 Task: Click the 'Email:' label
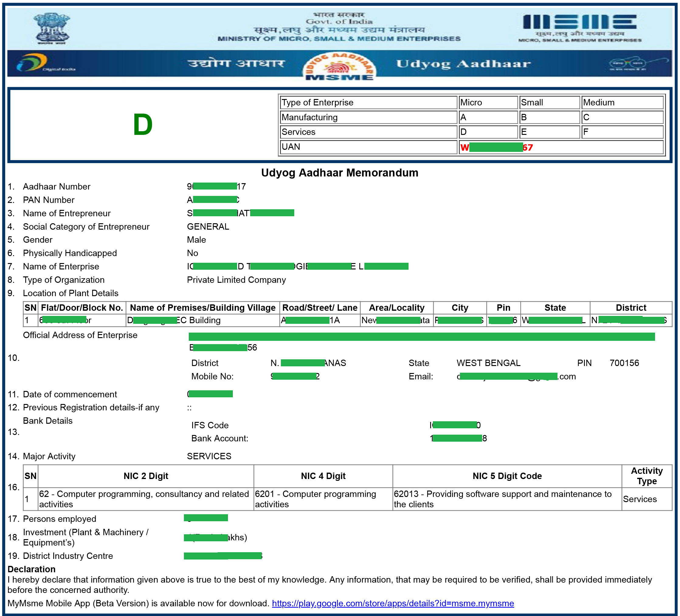click(421, 376)
